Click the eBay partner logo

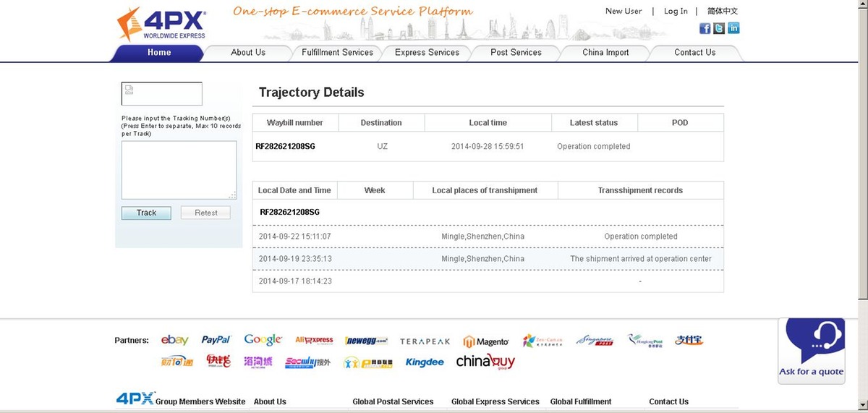pyautogui.click(x=174, y=340)
